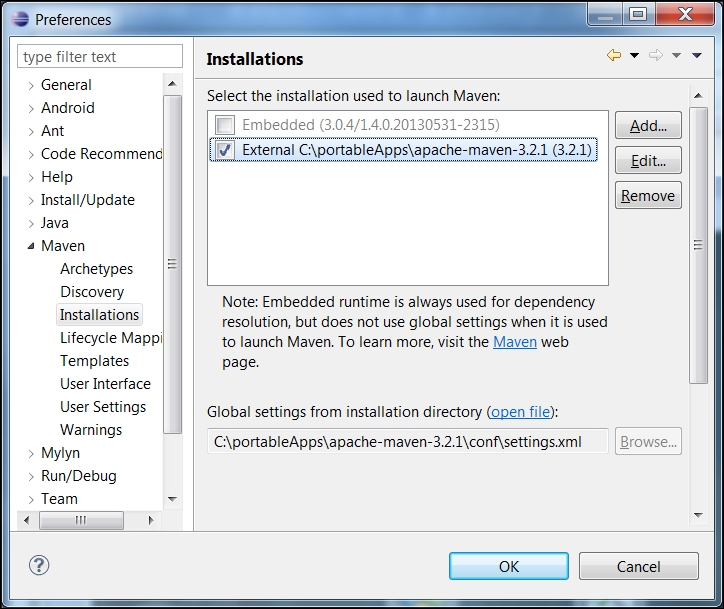Expand the Android tree node

click(31, 109)
